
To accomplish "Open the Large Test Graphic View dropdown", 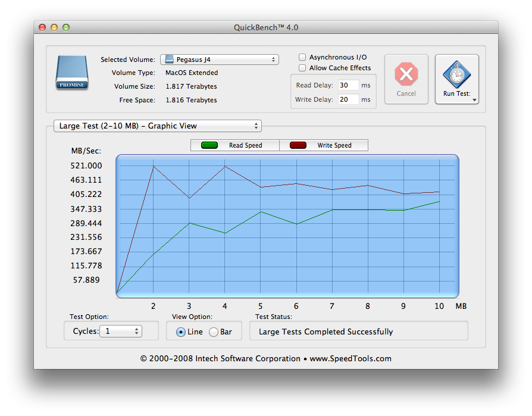I will coord(158,126).
